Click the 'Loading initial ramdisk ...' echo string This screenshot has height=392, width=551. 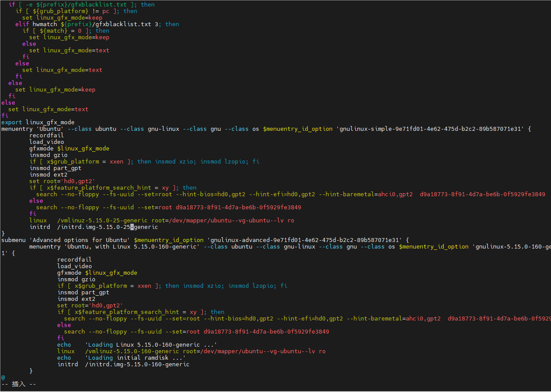click(136, 358)
